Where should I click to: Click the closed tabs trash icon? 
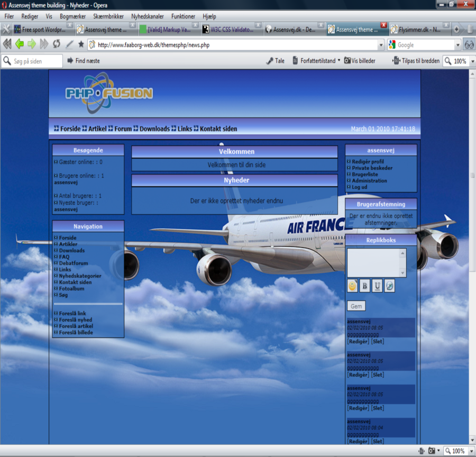coord(470,30)
